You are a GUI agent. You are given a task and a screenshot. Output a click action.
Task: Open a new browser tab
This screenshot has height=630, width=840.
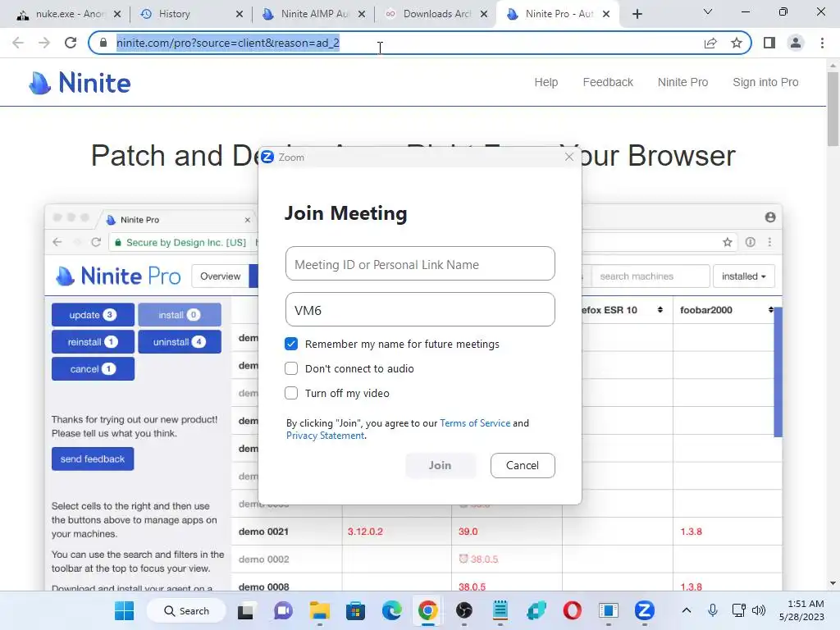pyautogui.click(x=637, y=14)
